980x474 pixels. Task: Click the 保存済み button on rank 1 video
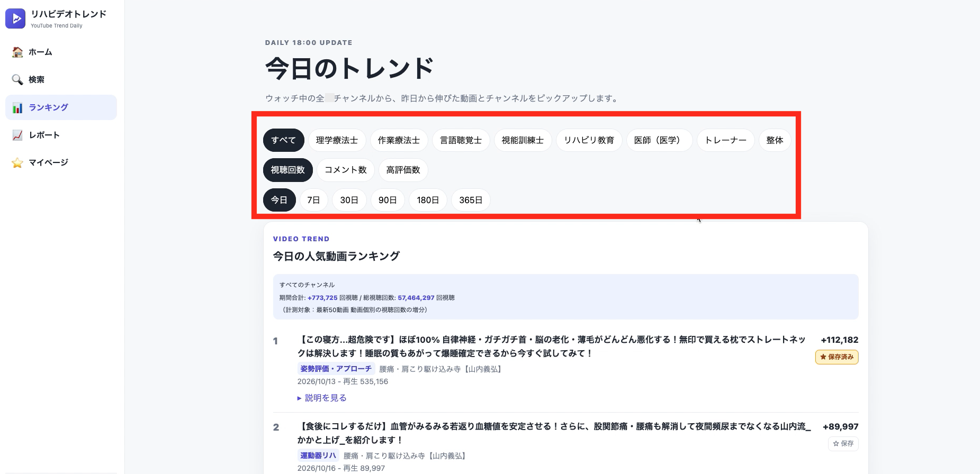(837, 357)
